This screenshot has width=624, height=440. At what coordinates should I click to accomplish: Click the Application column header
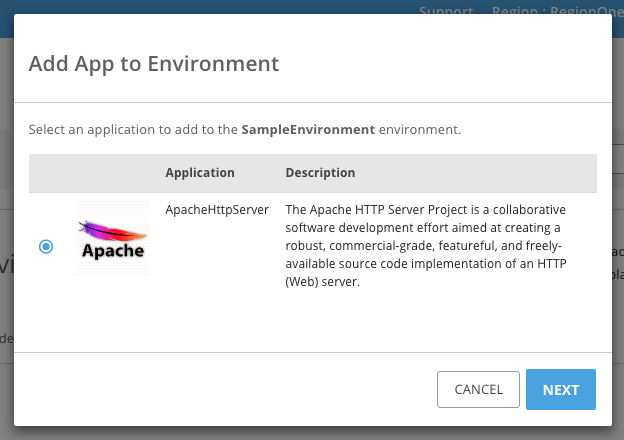click(x=200, y=173)
